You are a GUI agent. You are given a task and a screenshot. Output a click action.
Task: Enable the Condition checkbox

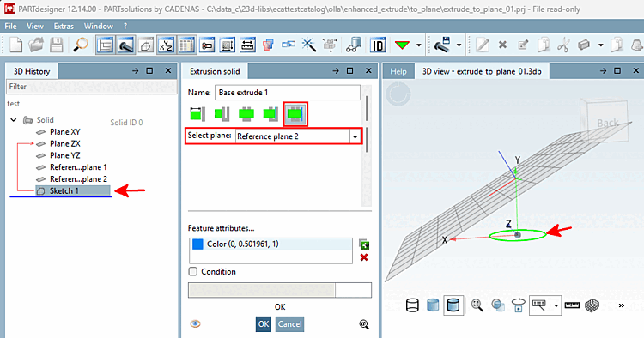point(192,272)
